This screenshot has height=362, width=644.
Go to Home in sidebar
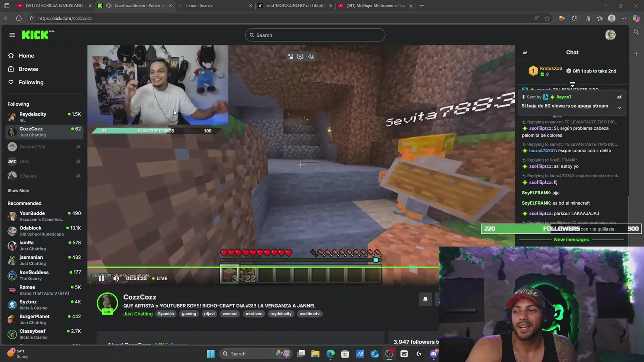point(26,56)
